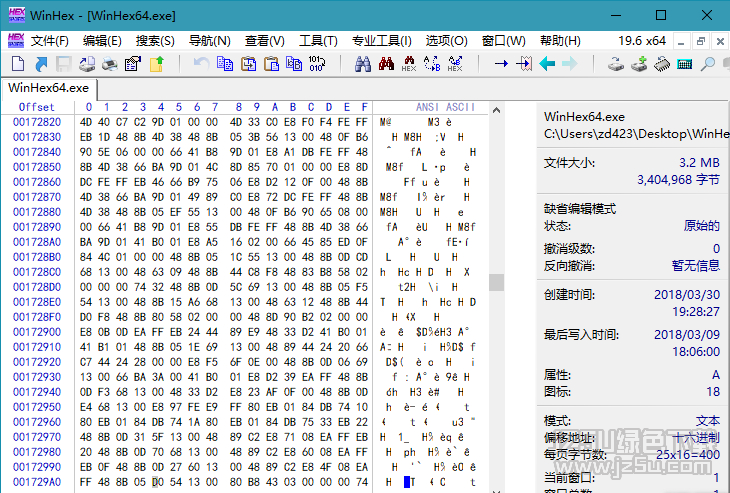Click the hex view vertical scrollbar thumb

496,282
